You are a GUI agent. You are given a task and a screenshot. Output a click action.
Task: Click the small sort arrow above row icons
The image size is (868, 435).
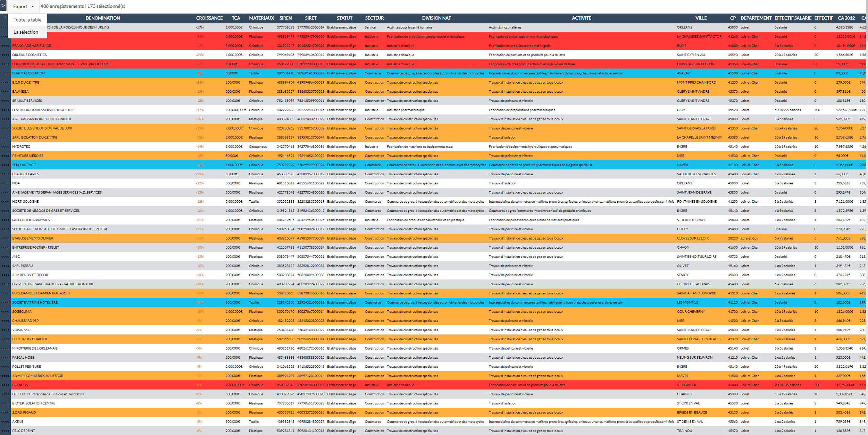pyautogui.click(x=5, y=17)
